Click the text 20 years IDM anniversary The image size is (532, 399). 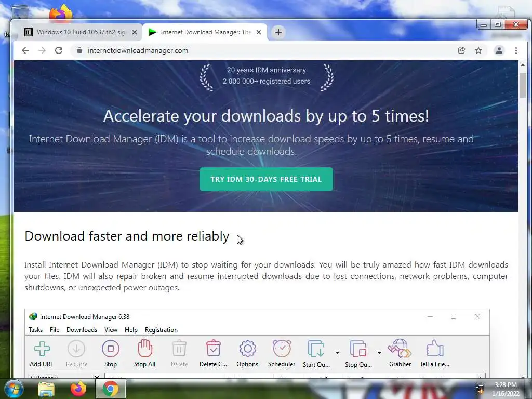(267, 70)
